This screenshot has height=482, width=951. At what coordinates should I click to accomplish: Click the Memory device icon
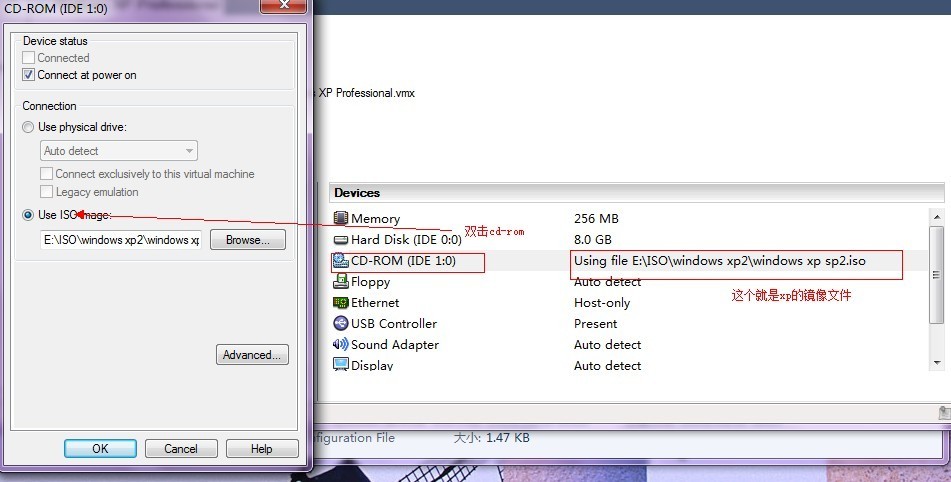point(340,218)
